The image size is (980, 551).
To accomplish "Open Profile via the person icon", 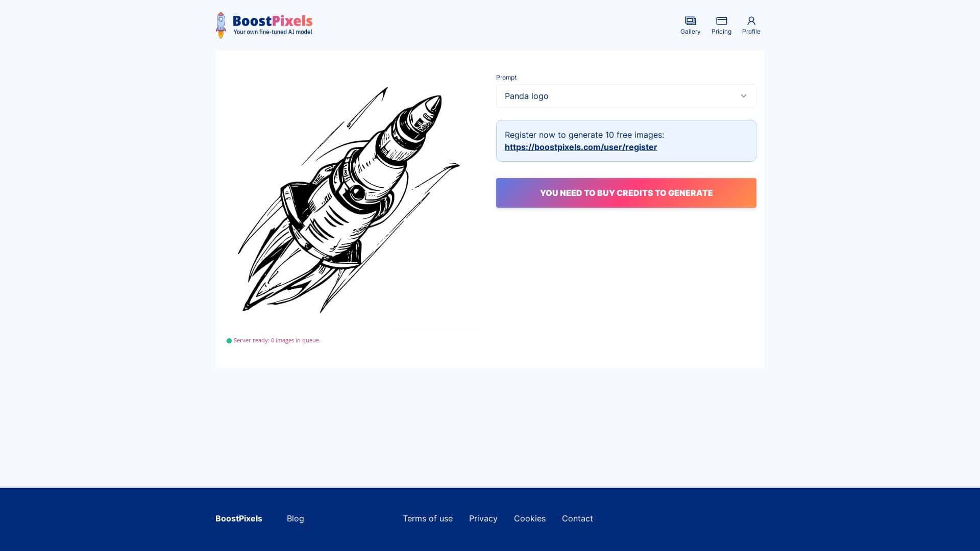I will (x=751, y=21).
